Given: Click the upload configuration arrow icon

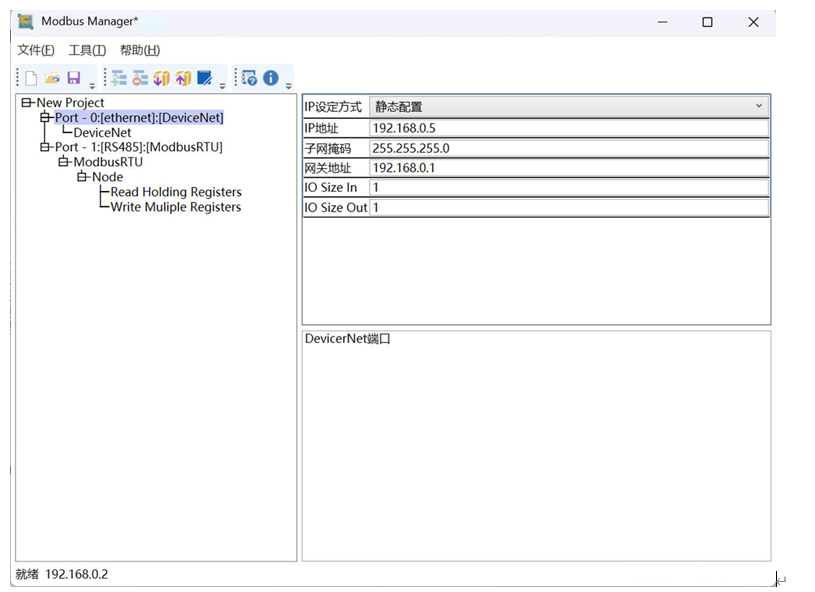Looking at the screenshot, I should [183, 78].
